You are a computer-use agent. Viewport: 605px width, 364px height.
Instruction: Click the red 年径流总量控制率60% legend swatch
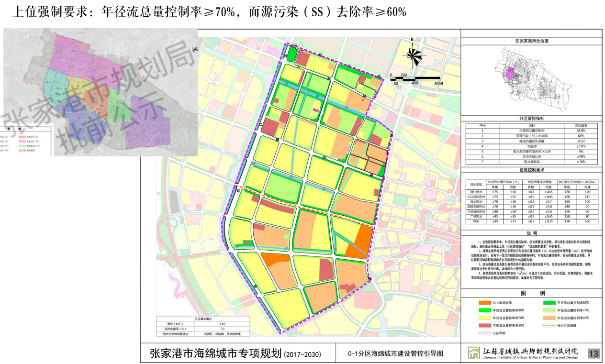(485, 325)
